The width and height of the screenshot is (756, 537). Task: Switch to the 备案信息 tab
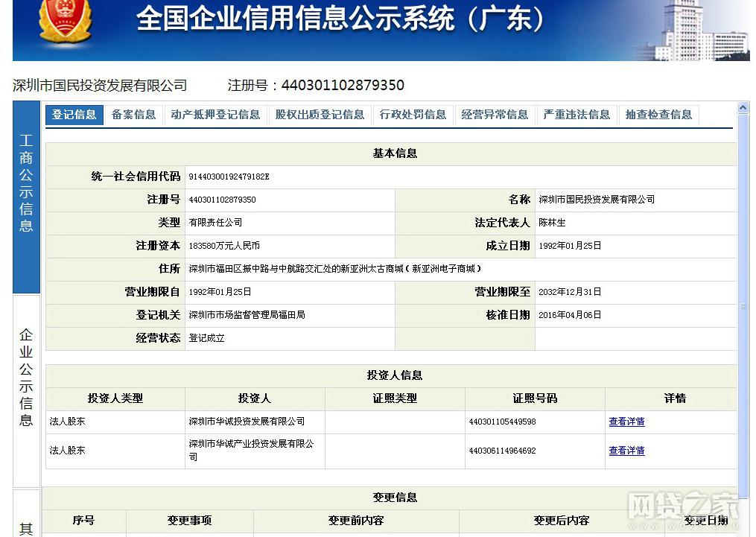[133, 115]
